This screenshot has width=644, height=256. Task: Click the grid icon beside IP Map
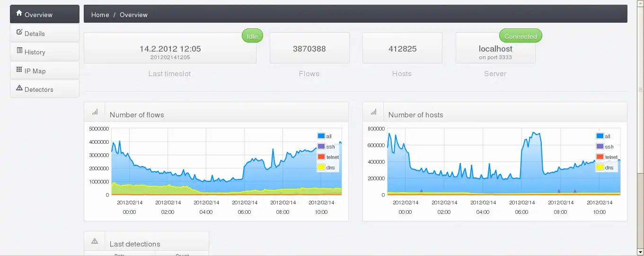19,70
